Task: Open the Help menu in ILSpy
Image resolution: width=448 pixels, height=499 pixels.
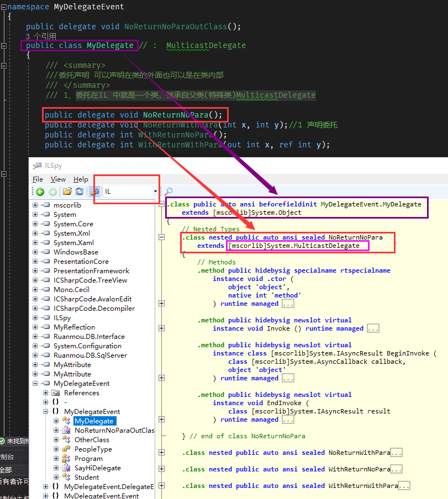Action: point(81,179)
